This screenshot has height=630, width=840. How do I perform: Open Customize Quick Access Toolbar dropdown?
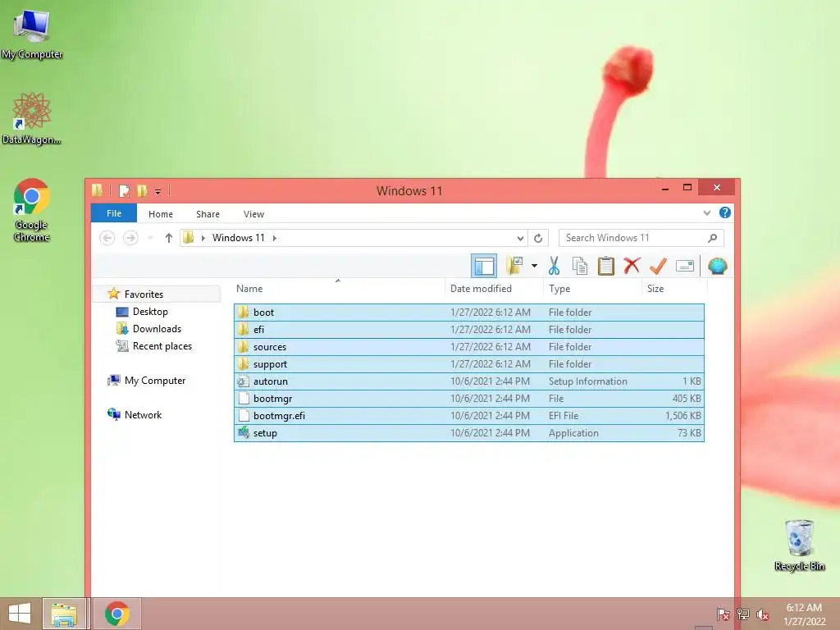(x=158, y=191)
